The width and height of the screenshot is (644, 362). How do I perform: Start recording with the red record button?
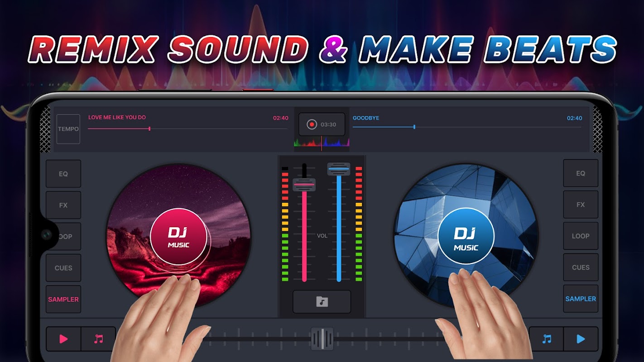312,124
